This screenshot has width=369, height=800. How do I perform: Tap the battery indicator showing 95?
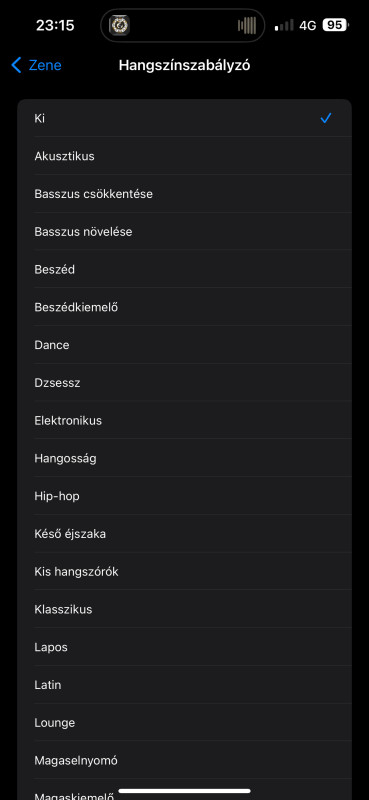pyautogui.click(x=335, y=25)
